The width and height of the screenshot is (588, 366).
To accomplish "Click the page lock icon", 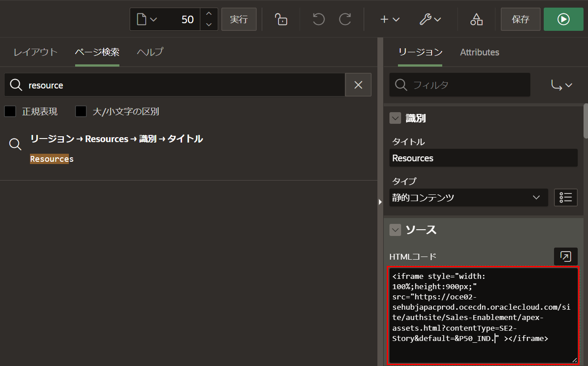I will 281,19.
